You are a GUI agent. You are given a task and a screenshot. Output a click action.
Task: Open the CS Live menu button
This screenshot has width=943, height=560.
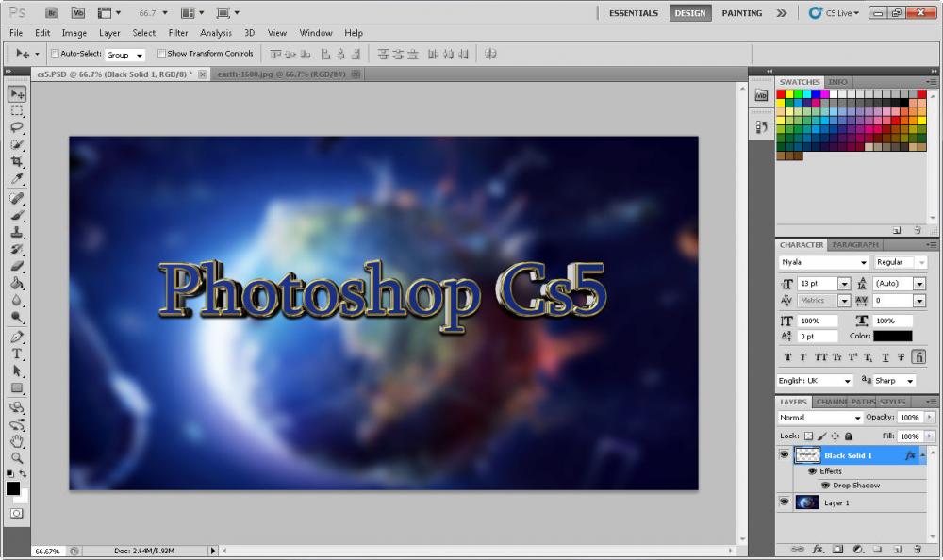click(x=834, y=12)
